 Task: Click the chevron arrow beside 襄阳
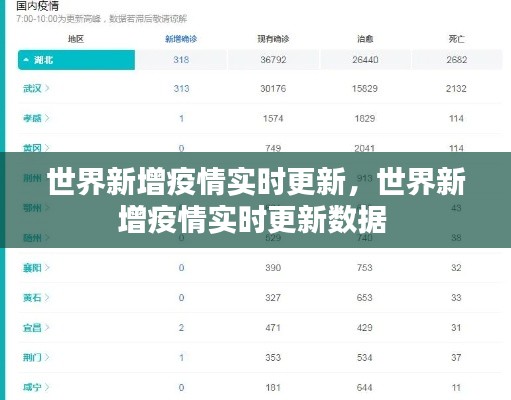tap(47, 267)
